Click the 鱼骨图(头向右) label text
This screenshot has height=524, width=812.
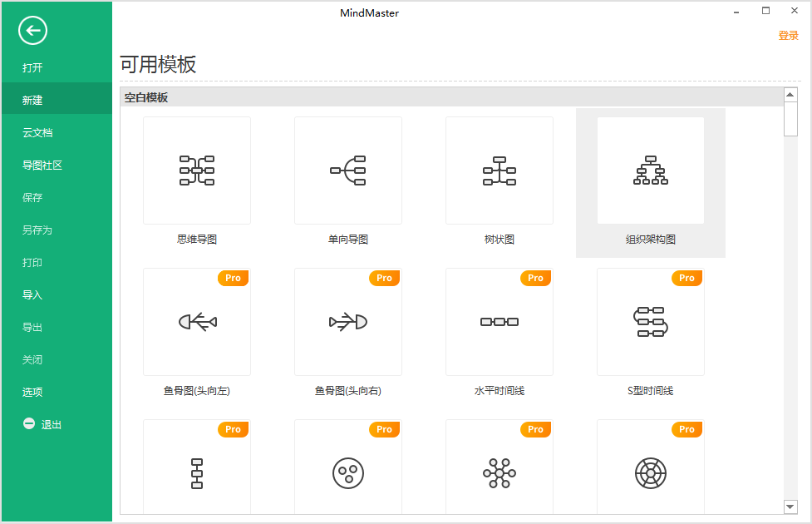(348, 391)
